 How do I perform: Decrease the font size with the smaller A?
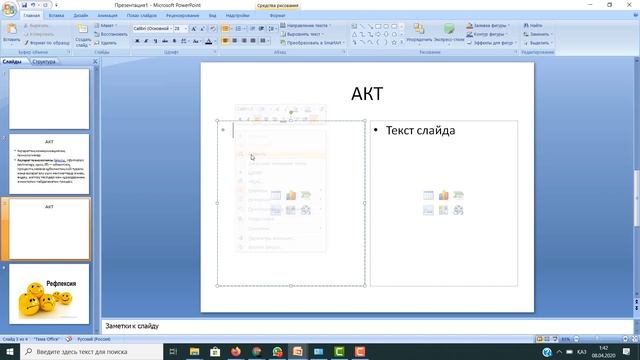click(x=203, y=29)
